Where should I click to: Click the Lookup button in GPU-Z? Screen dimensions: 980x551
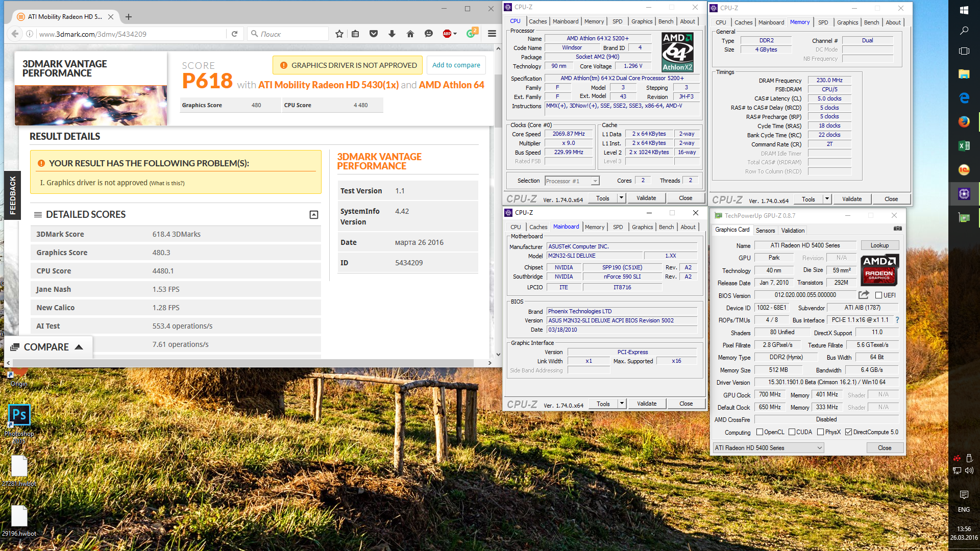click(x=879, y=245)
